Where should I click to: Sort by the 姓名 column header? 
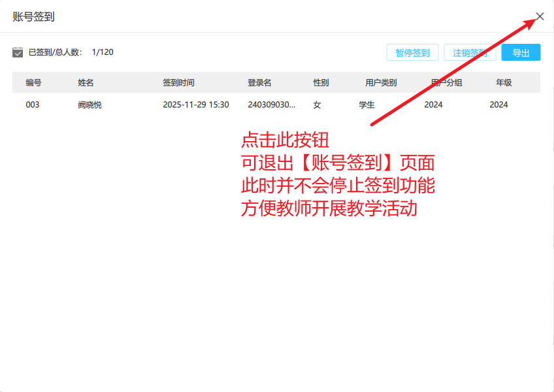tap(86, 82)
